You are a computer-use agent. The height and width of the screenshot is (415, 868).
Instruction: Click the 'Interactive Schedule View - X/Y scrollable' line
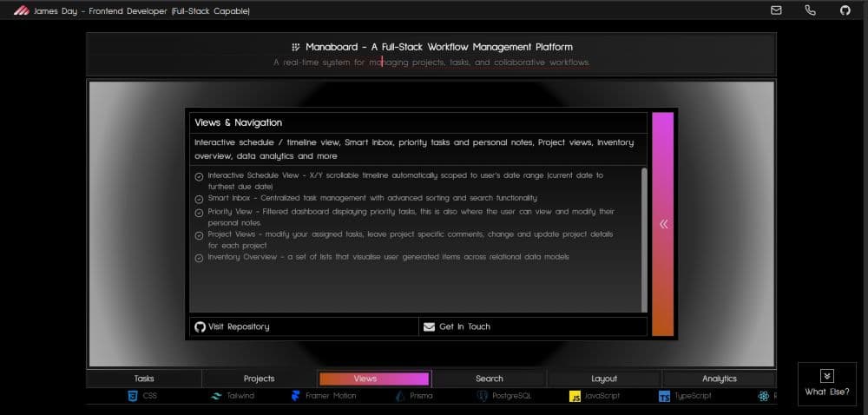click(x=405, y=181)
